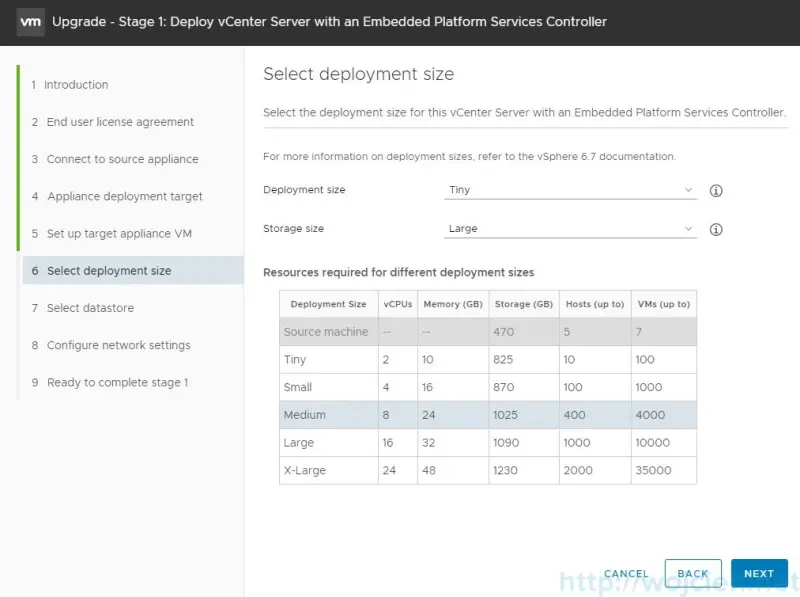Image resolution: width=800 pixels, height=597 pixels.
Task: Go to step 1 Introduction
Action: pos(77,85)
